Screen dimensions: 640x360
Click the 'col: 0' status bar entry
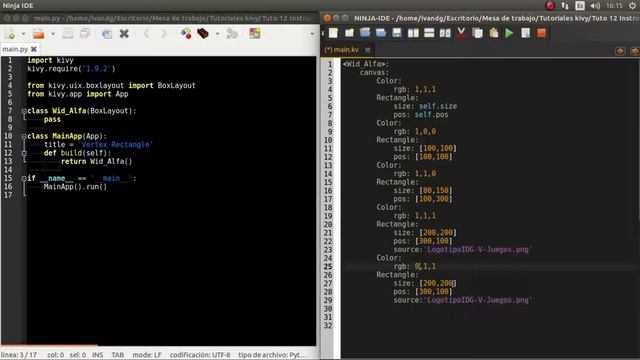(x=56, y=355)
